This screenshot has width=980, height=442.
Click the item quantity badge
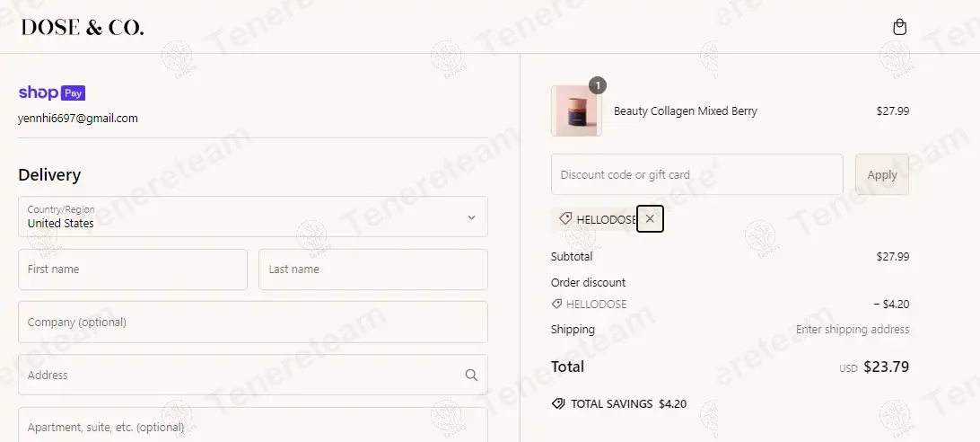pos(598,85)
